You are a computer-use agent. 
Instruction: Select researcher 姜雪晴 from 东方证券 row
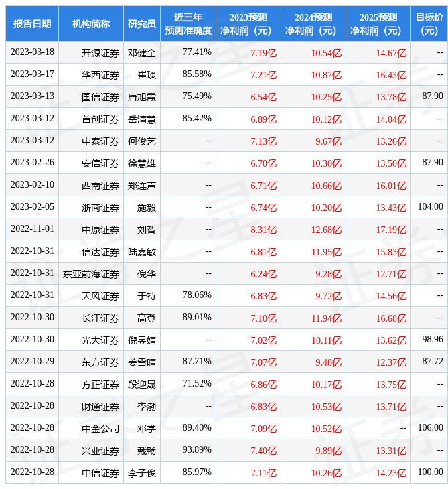tap(142, 362)
